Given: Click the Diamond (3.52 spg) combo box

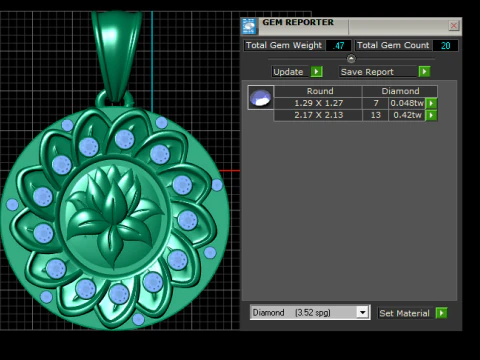Looking at the screenshot, I should pos(310,313).
